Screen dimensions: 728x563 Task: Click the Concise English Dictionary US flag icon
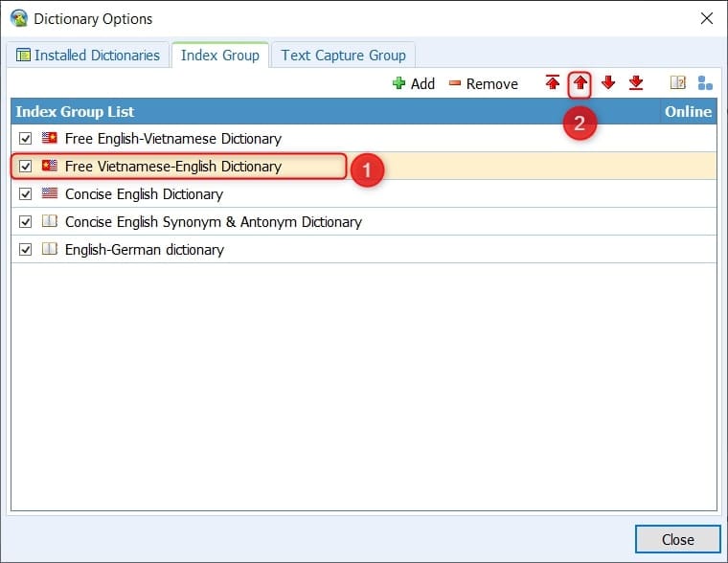point(50,193)
